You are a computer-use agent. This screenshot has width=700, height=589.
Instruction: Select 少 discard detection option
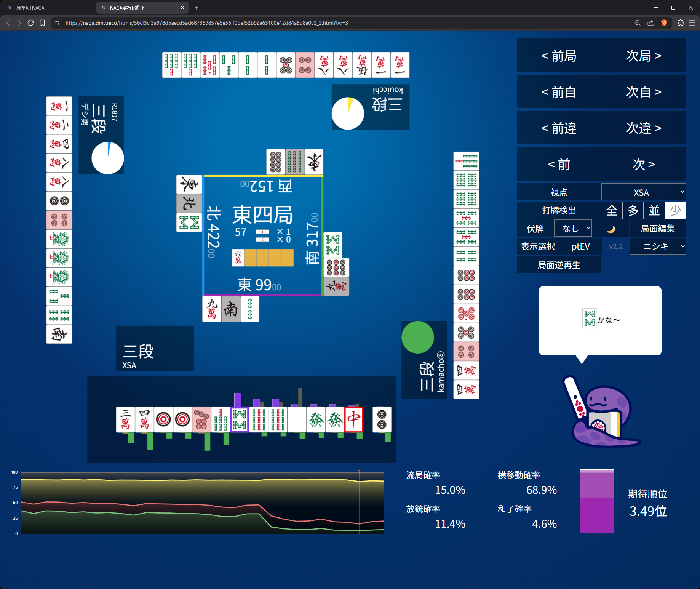(x=675, y=210)
